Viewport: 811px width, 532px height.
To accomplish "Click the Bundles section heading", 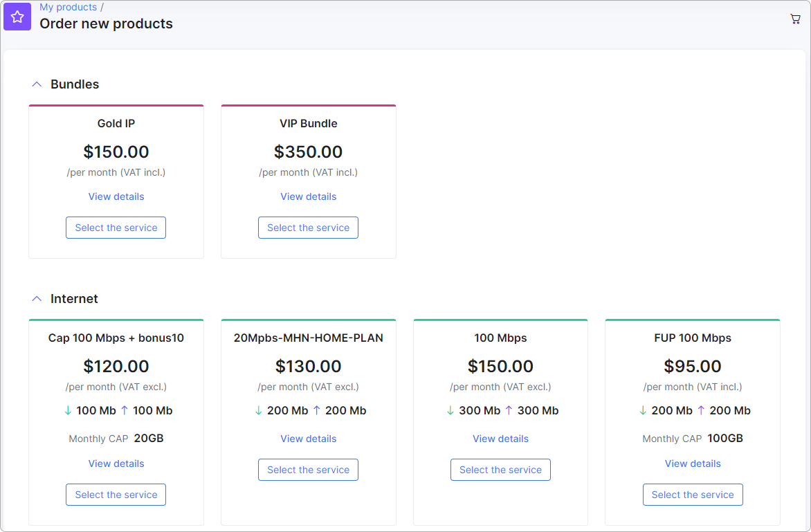I will pos(75,84).
